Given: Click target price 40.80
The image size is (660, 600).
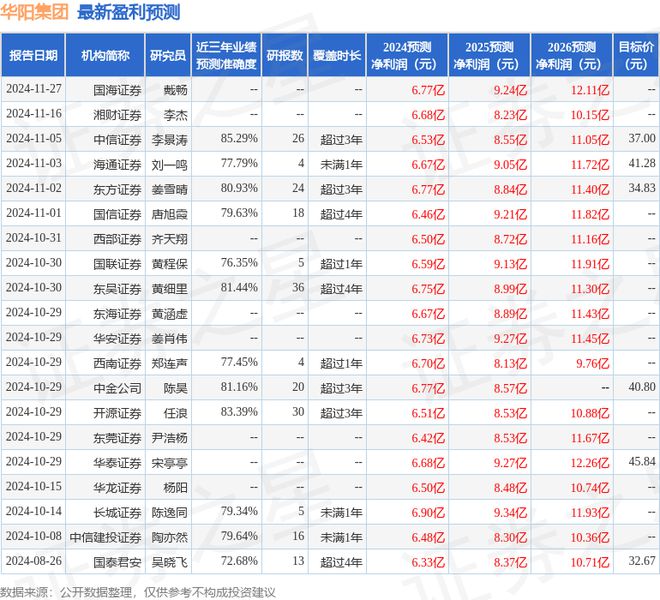Looking at the screenshot, I should (642, 387).
